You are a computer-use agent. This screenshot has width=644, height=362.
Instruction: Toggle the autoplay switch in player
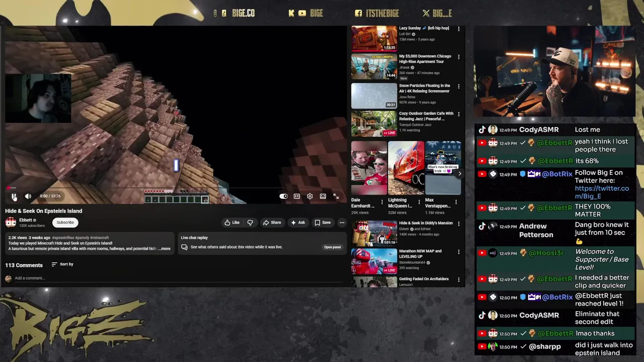click(284, 197)
